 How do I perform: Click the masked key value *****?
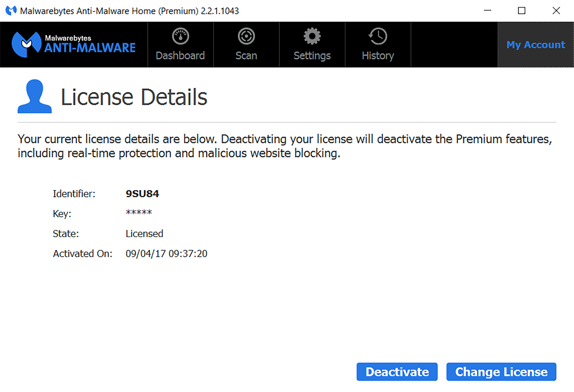click(139, 212)
